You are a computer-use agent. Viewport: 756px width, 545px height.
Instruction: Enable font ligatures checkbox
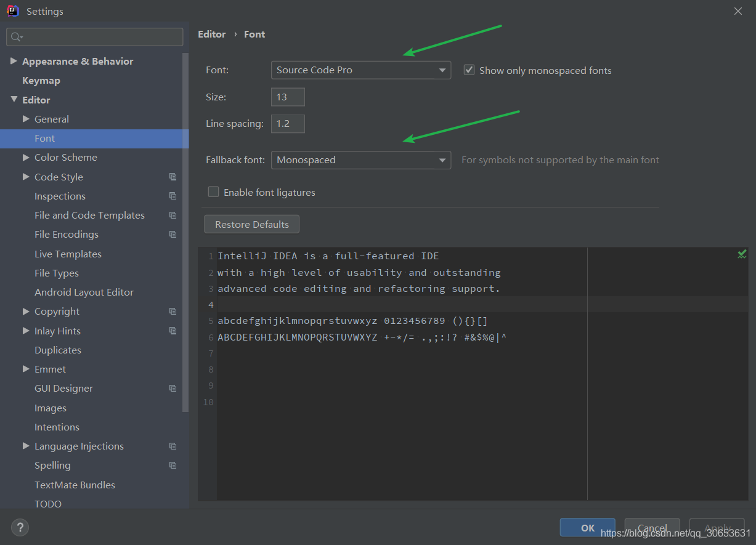(x=213, y=192)
